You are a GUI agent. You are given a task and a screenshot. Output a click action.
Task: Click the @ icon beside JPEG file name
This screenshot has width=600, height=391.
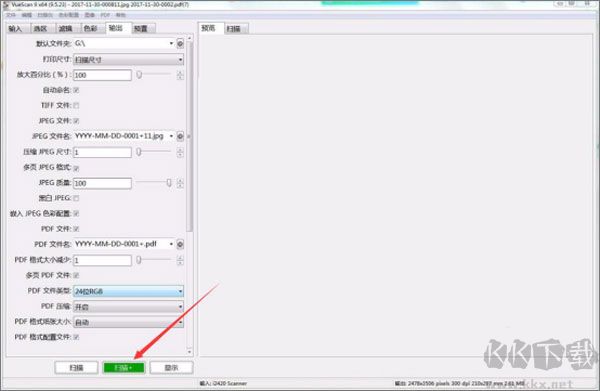[180, 136]
